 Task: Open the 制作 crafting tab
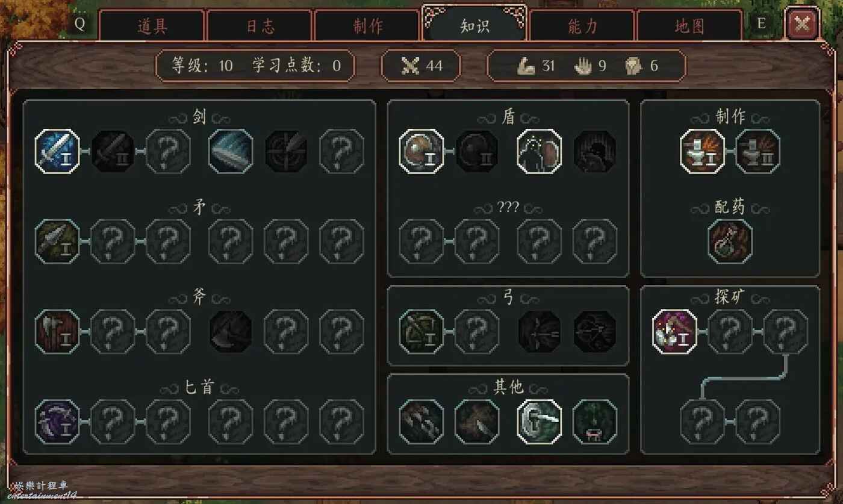tap(367, 26)
